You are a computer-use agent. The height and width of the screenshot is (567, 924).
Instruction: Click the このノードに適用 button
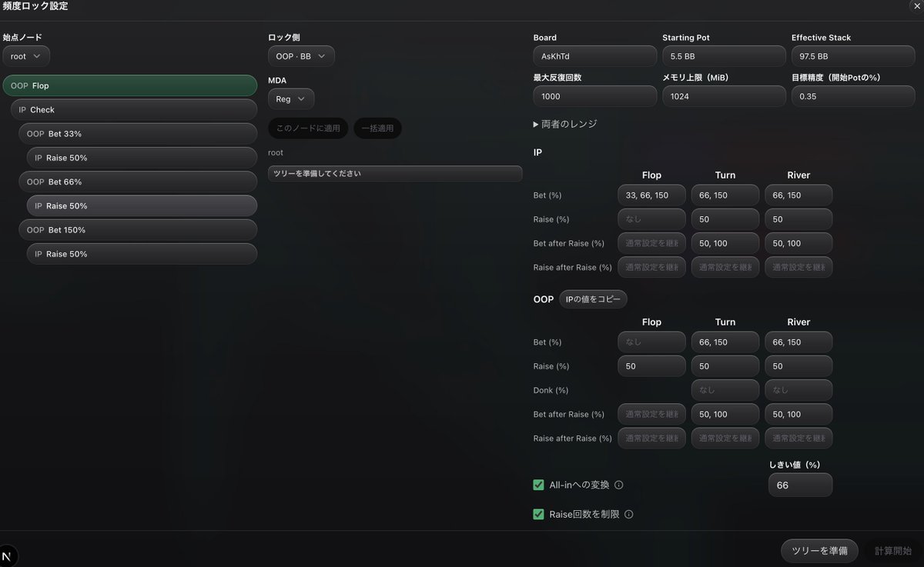(x=308, y=128)
